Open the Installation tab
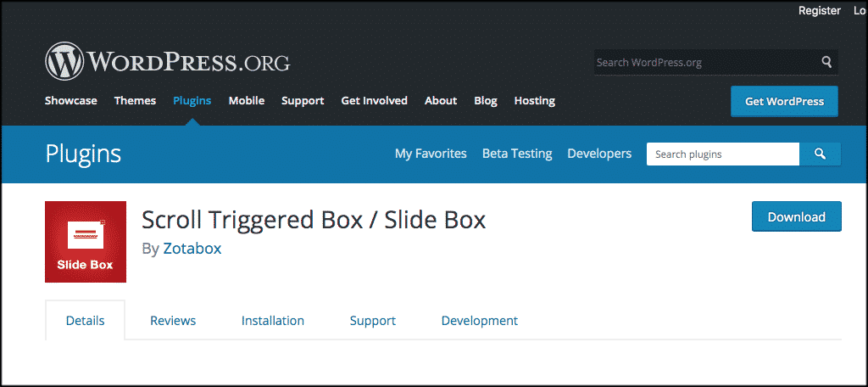Image resolution: width=868 pixels, height=387 pixels. [x=273, y=321]
